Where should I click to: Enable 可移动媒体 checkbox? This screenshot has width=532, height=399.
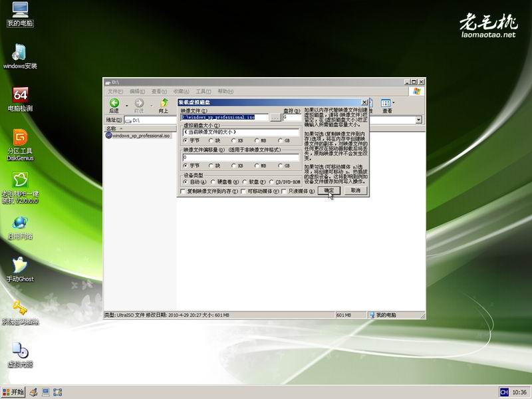coord(243,192)
